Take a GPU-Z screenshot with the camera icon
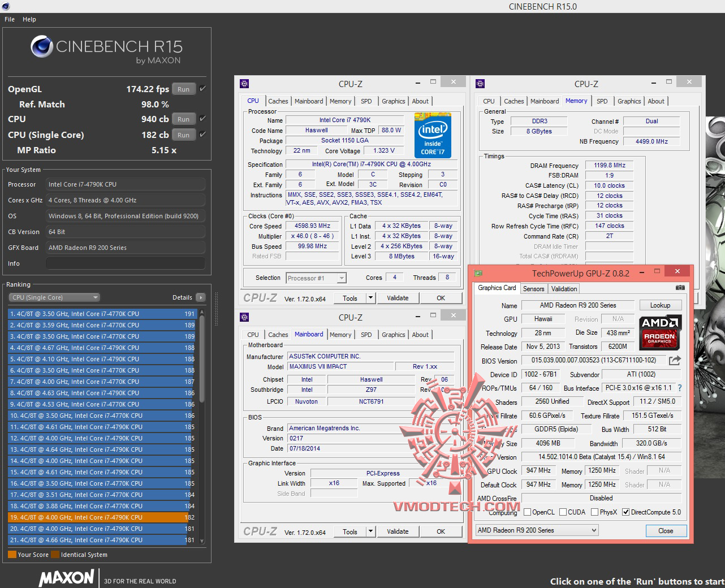The height and width of the screenshot is (588, 725). tap(680, 288)
